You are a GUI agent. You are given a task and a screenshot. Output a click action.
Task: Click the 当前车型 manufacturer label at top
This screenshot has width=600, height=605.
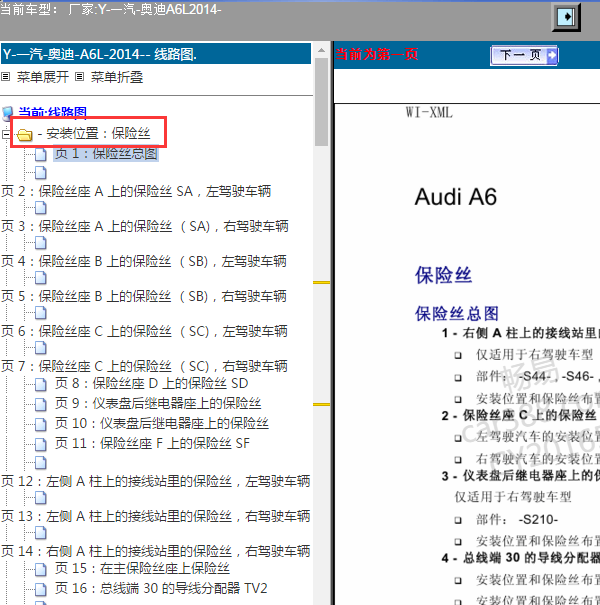[x=111, y=9]
